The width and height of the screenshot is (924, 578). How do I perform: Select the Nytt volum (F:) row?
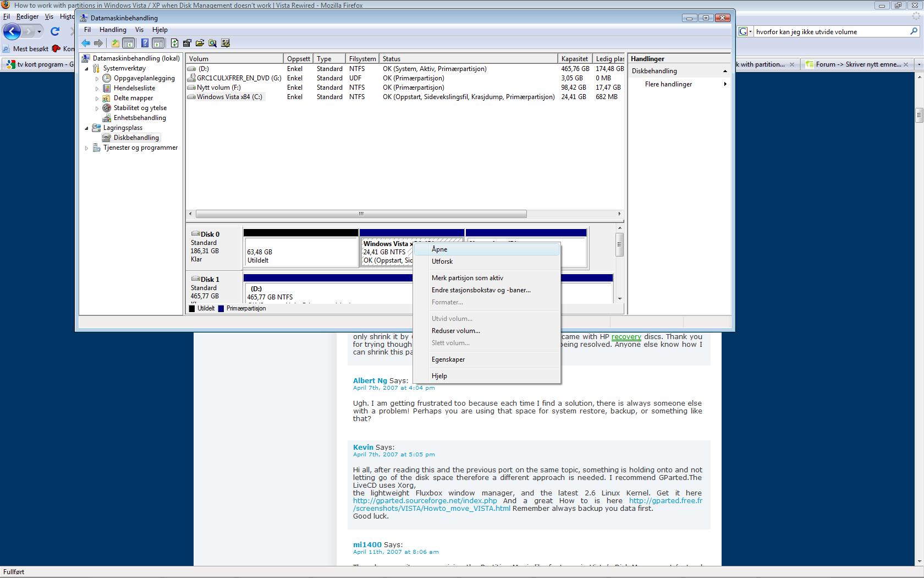click(x=405, y=88)
